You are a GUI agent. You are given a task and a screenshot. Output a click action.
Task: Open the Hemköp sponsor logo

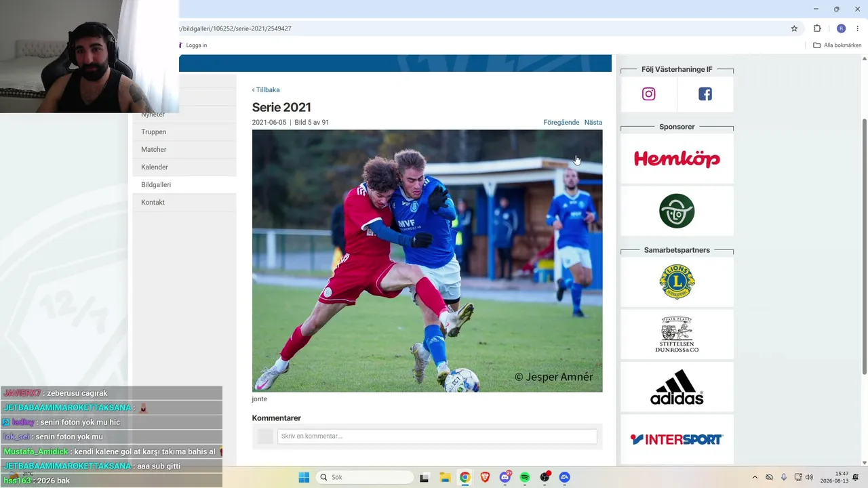pos(677,159)
